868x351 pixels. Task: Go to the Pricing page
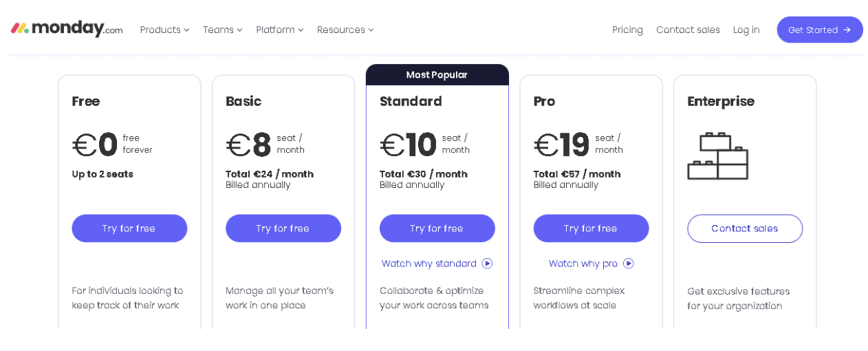point(627,30)
